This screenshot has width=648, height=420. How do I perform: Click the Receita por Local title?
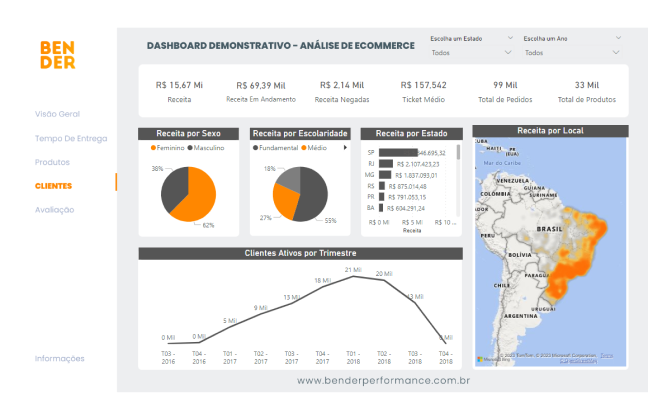coord(550,131)
